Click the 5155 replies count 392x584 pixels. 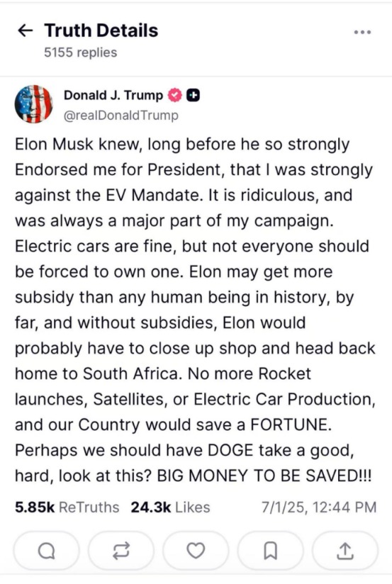pyautogui.click(x=81, y=52)
